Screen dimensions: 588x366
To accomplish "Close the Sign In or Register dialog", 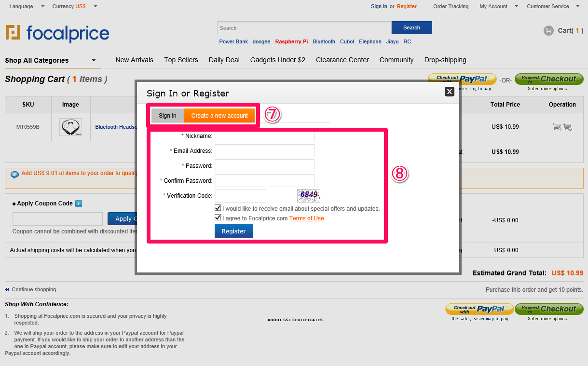I will coord(450,92).
